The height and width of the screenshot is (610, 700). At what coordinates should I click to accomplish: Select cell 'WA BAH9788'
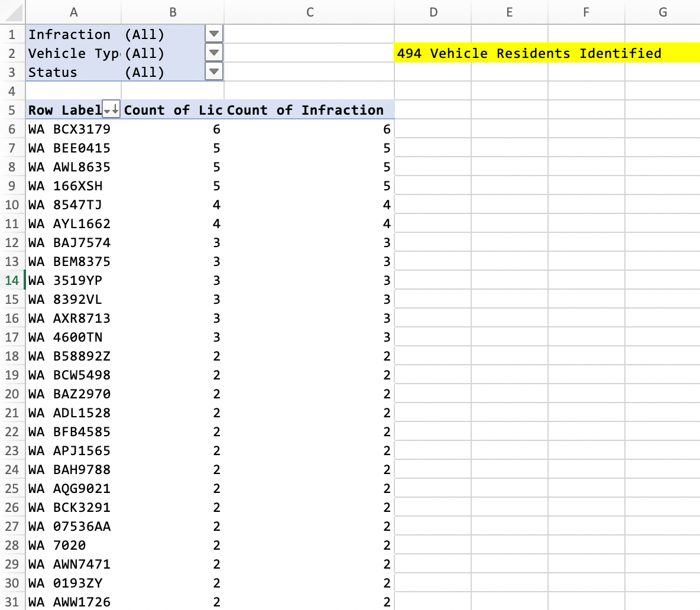point(74,469)
